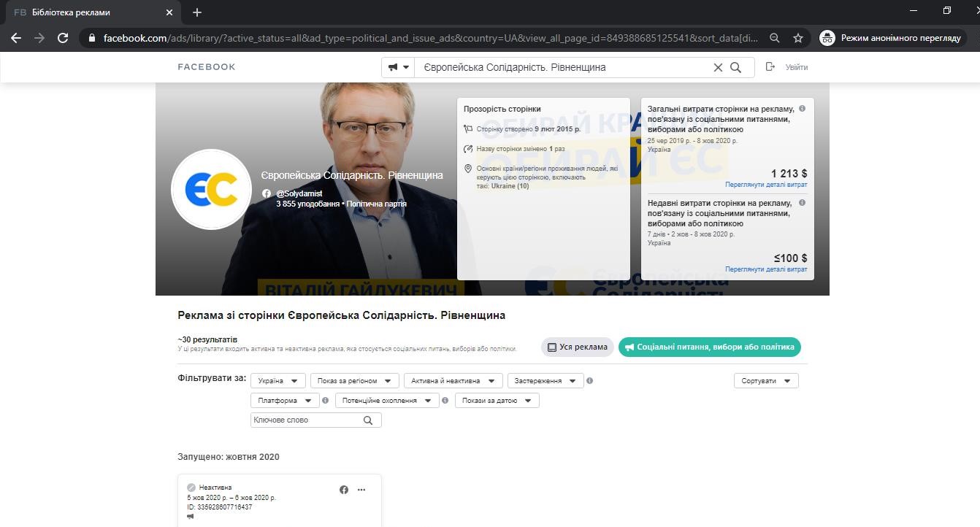Clear the search field with X
The height and width of the screenshot is (527, 980).
coord(718,67)
